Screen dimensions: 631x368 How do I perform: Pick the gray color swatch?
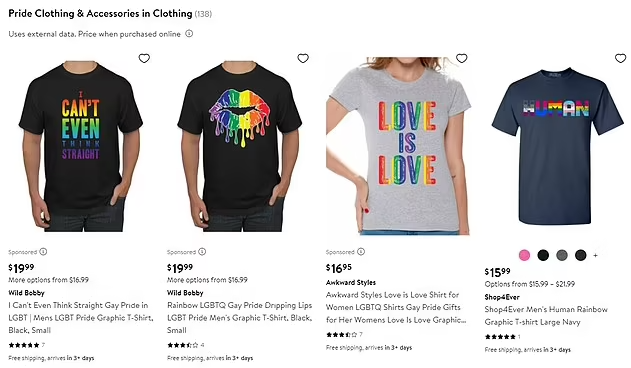click(x=562, y=255)
